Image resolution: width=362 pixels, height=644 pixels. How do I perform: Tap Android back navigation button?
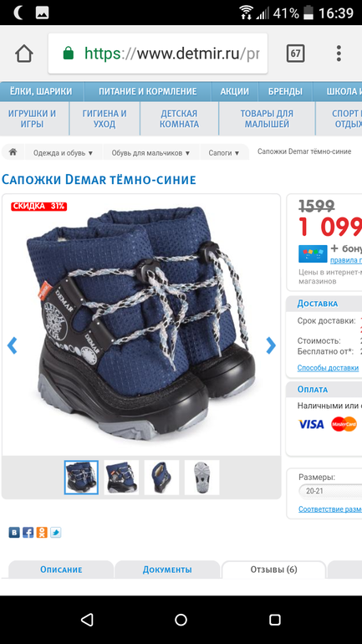tap(87, 620)
